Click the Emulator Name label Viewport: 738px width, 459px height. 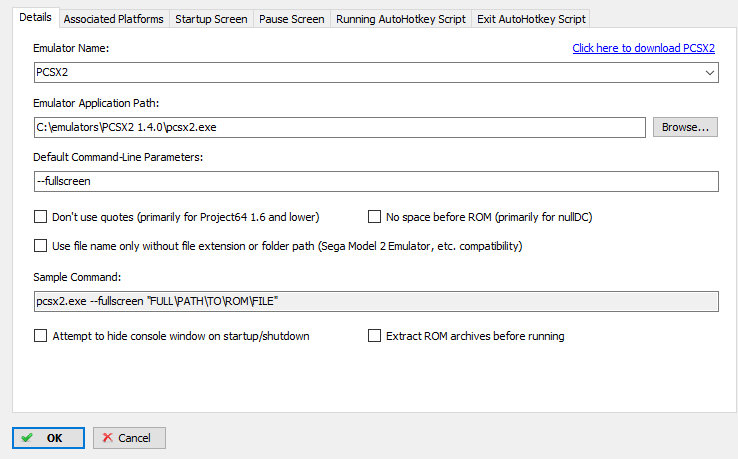pos(71,48)
